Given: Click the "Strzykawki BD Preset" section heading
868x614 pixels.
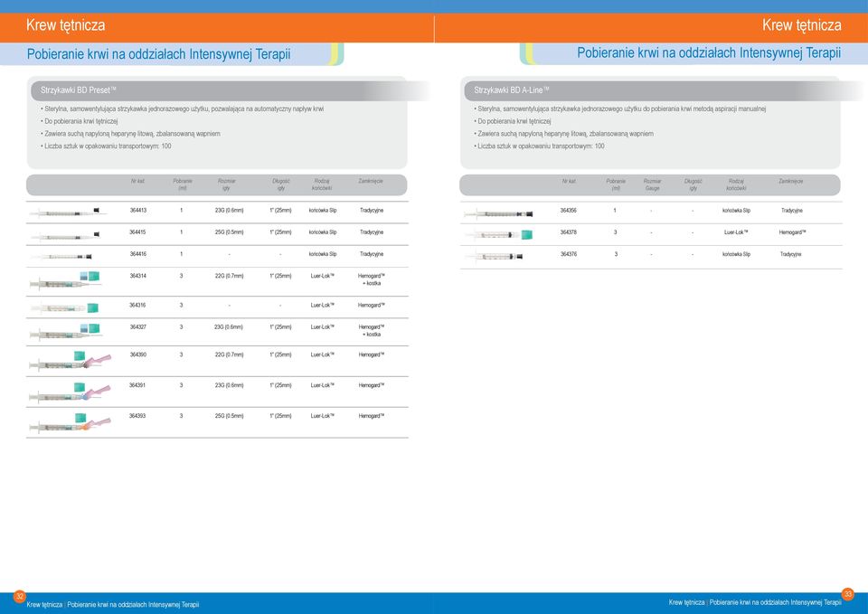Looking at the screenshot, I should coord(78,90).
